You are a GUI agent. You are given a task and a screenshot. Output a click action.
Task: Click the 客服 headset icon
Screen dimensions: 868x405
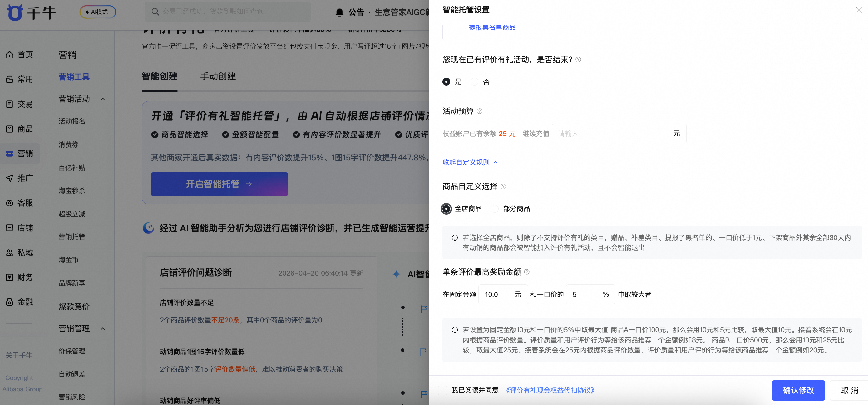[9, 203]
